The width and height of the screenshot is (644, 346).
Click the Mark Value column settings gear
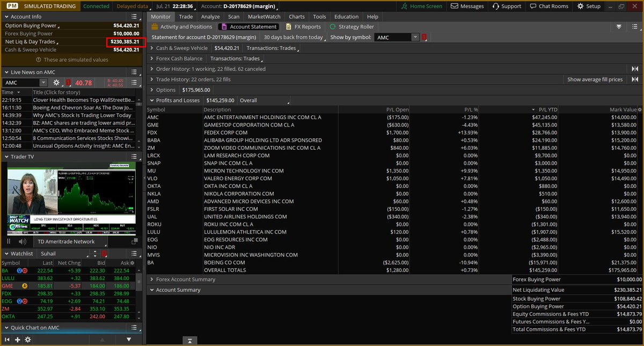pos(639,109)
